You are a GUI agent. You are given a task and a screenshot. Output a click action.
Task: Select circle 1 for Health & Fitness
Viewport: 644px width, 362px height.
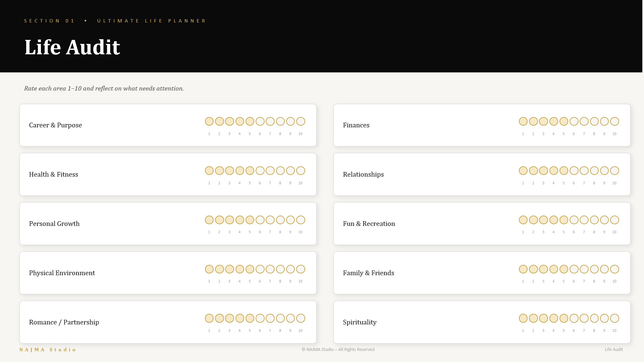point(209,171)
